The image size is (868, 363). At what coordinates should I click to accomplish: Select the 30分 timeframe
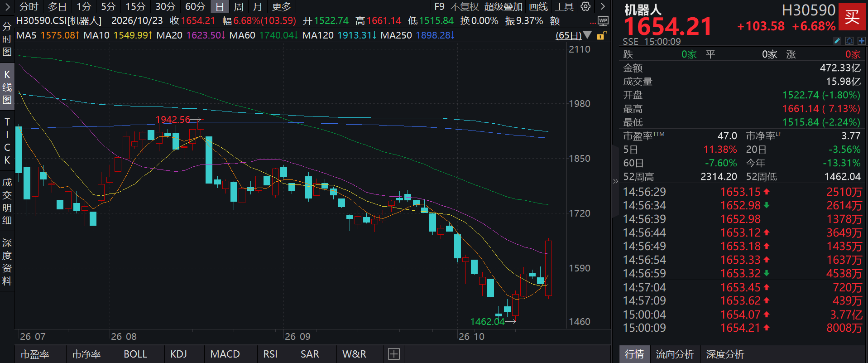165,7
